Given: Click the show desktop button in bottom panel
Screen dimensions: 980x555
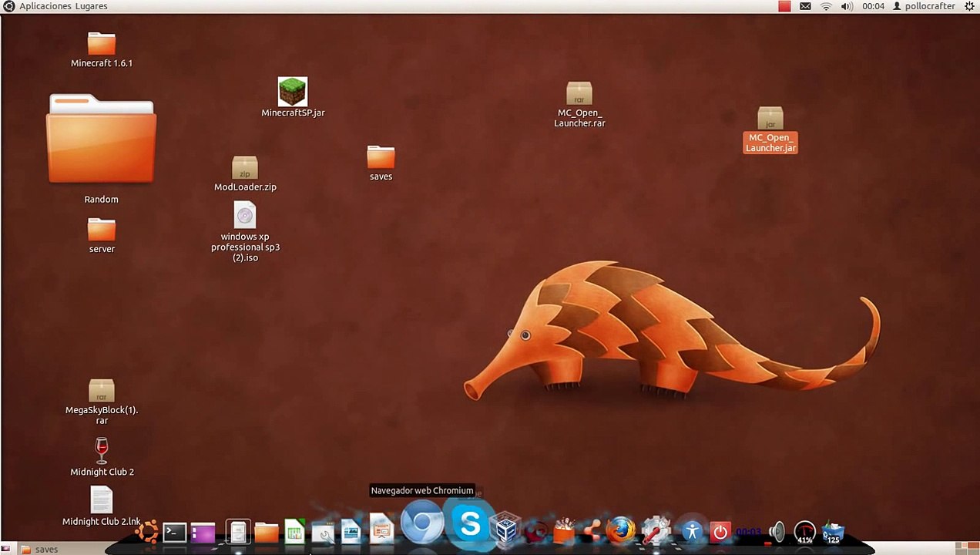Looking at the screenshot, I should [6, 549].
